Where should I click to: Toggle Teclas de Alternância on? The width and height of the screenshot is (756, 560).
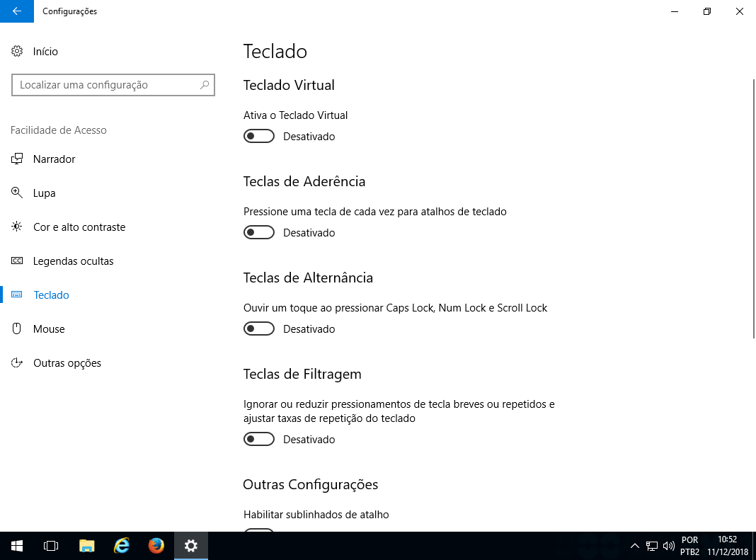(x=259, y=329)
